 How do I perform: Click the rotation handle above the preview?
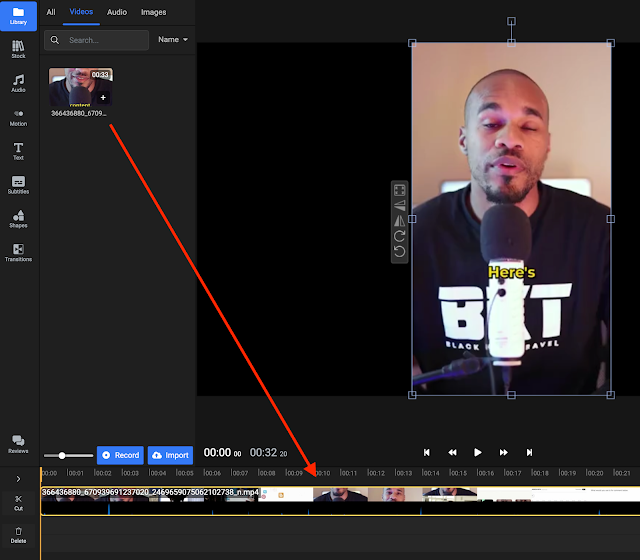click(511, 21)
